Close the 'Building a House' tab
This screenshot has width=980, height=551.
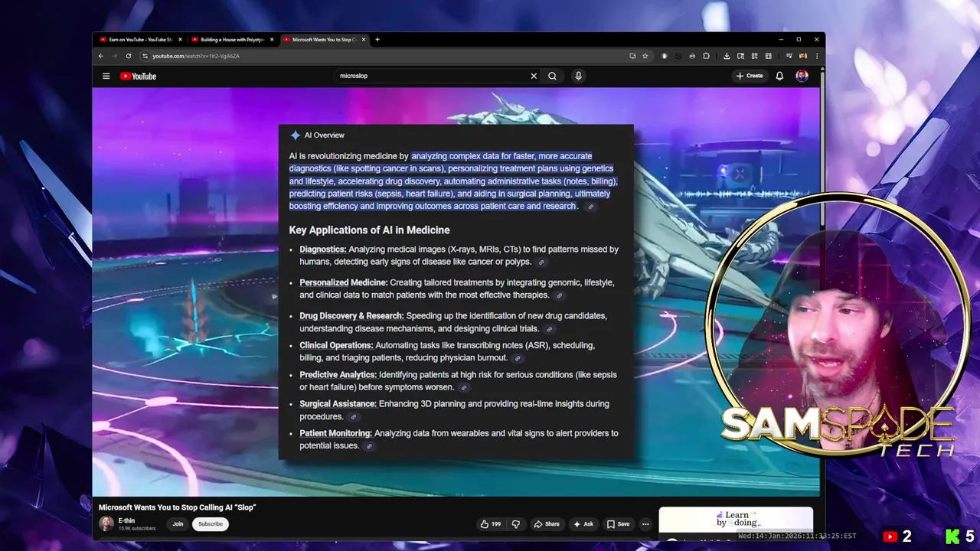pos(272,40)
